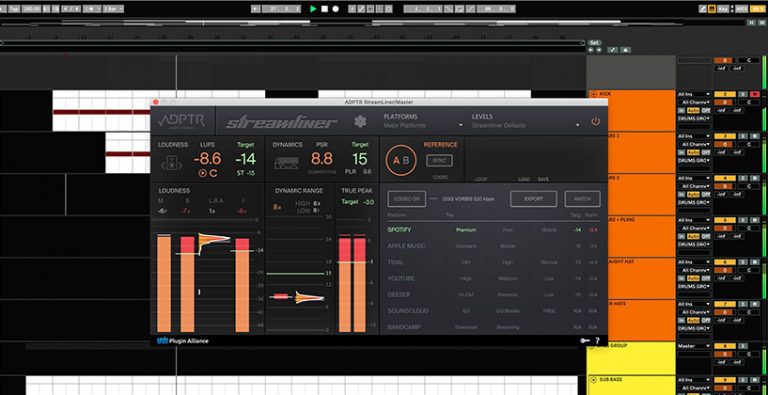Image resolution: width=768 pixels, height=395 pixels.
Task: Click the Tap tempo button
Action: click(x=14, y=9)
